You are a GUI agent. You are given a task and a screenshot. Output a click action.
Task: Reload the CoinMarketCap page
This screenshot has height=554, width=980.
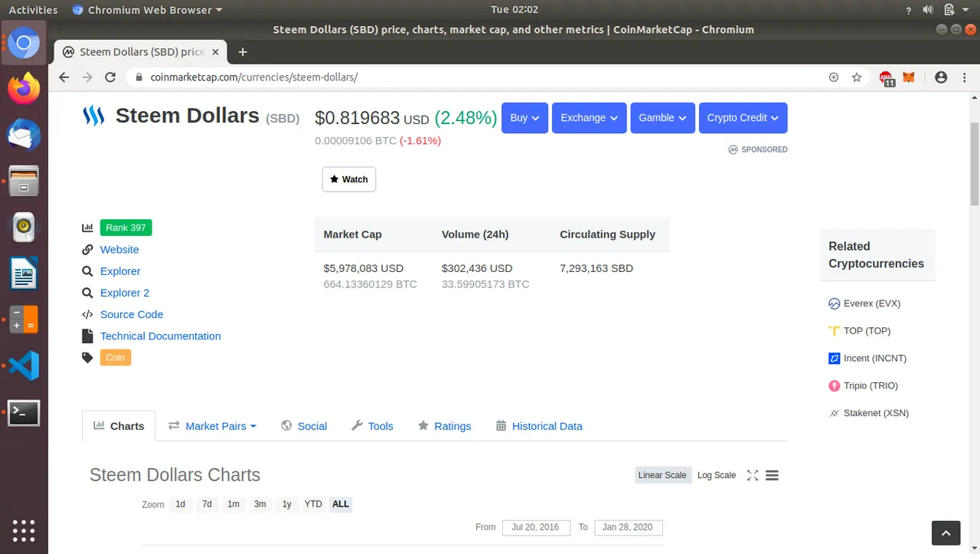[x=110, y=77]
